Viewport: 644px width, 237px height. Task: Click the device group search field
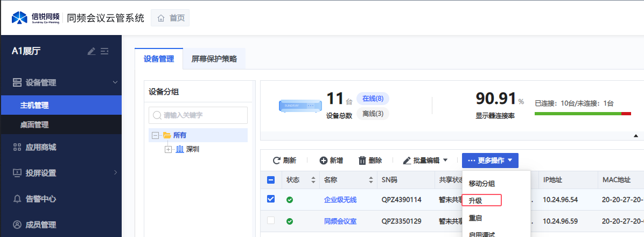click(198, 115)
